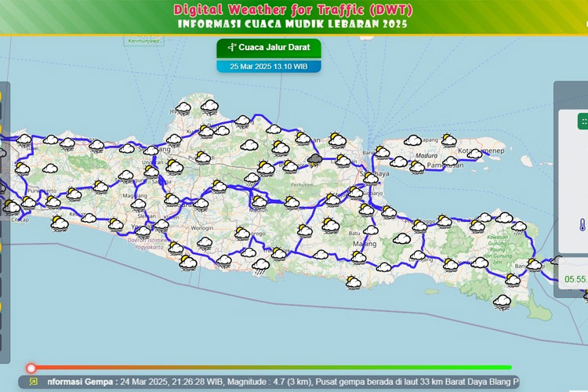Click the earthquake info icon in the ticker
This screenshot has height=392, width=588.
pos(34,382)
